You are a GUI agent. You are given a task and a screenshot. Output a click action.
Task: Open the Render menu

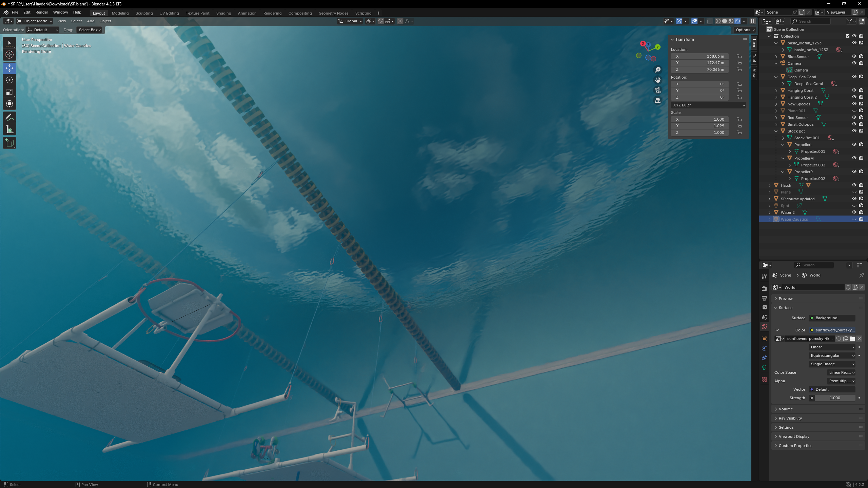tap(42, 12)
